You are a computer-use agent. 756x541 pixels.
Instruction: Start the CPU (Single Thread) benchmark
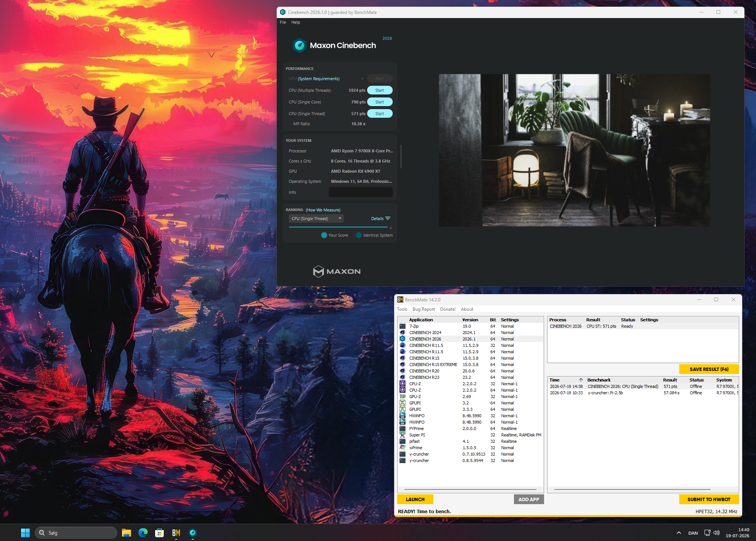[x=380, y=114]
